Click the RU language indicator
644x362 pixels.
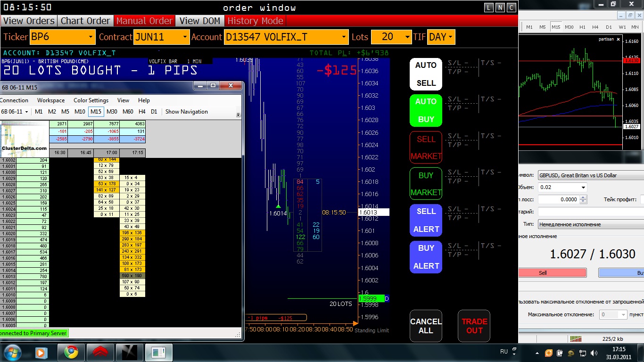coord(504,352)
